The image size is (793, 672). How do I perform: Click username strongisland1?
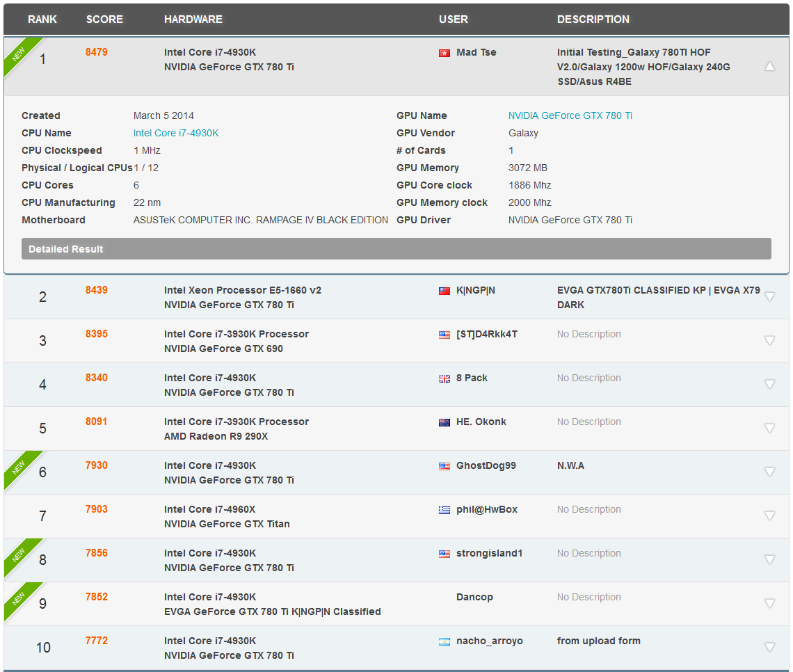489,554
